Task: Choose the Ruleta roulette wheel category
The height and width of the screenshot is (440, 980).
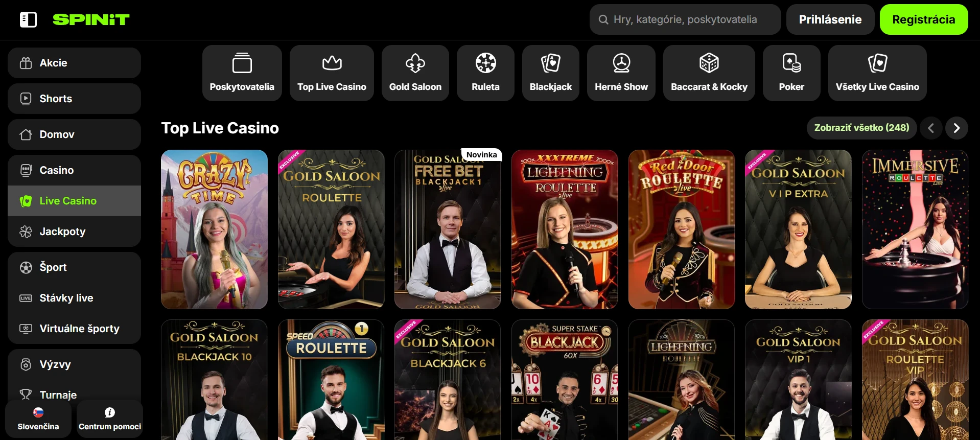Action: point(486,73)
